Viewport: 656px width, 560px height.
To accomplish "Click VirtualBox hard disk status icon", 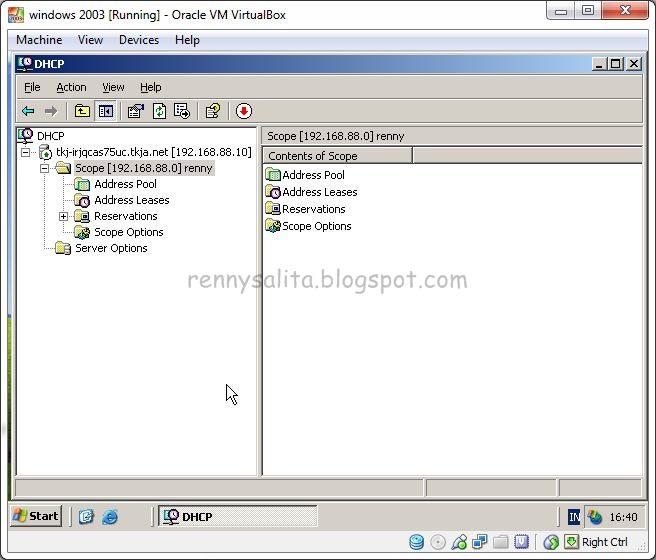I will (416, 542).
